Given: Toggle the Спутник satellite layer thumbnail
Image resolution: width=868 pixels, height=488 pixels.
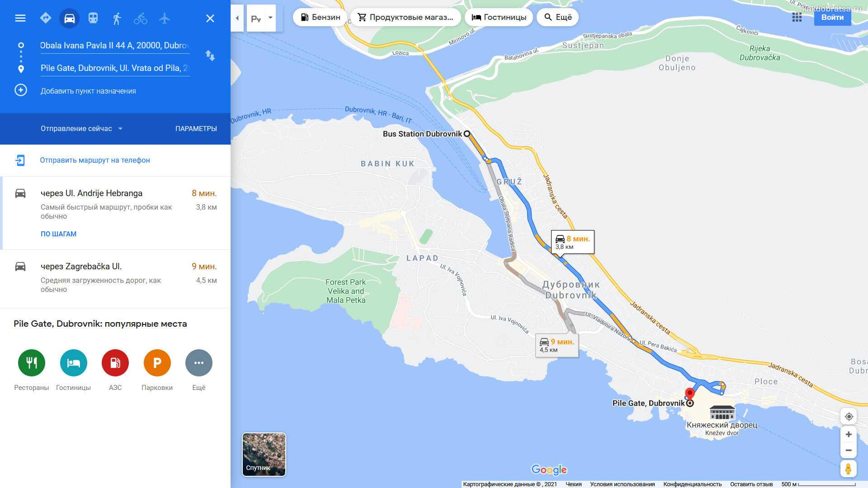Looking at the screenshot, I should (264, 455).
